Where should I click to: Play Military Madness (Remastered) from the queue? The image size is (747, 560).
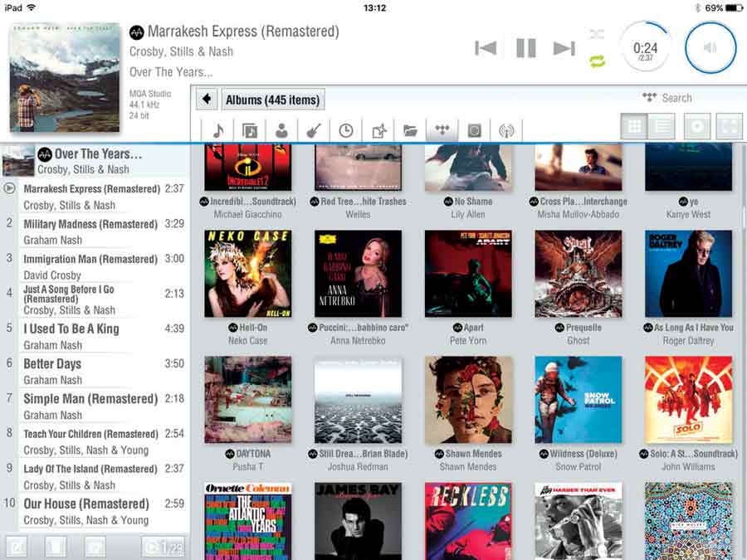(x=95, y=231)
